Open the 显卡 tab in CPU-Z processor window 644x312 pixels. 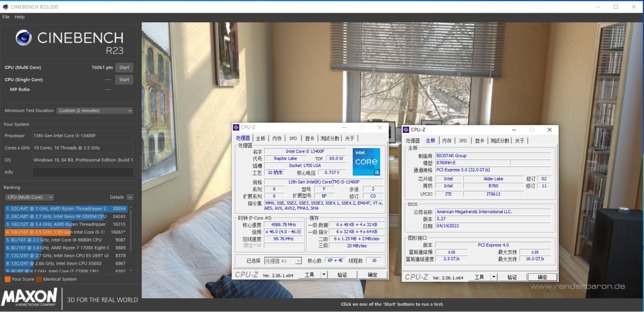[x=310, y=138]
